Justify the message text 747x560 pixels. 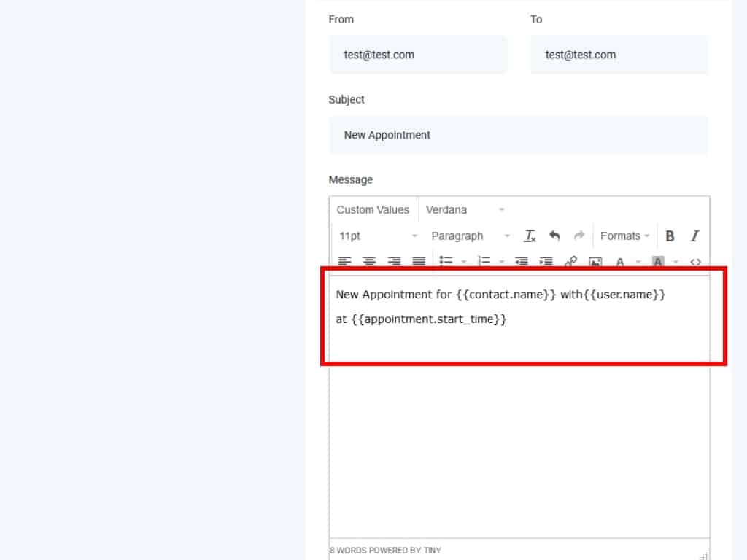(x=419, y=261)
